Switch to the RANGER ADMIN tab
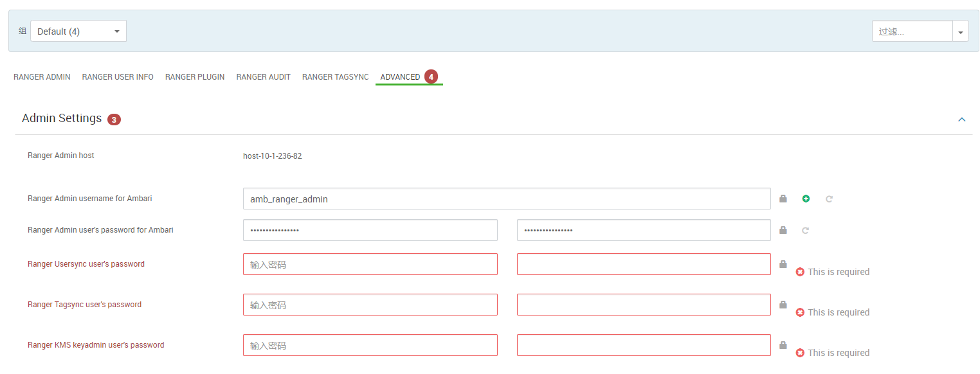 point(42,77)
